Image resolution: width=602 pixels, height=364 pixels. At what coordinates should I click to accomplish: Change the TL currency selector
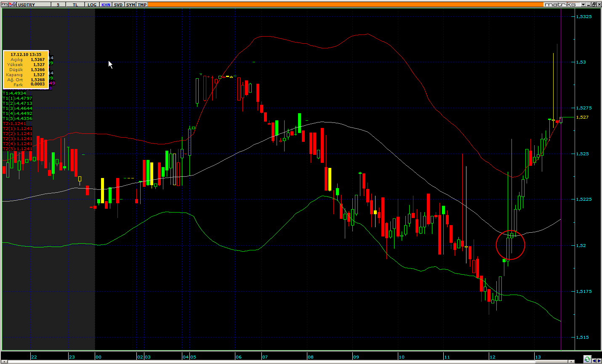(x=75, y=5)
